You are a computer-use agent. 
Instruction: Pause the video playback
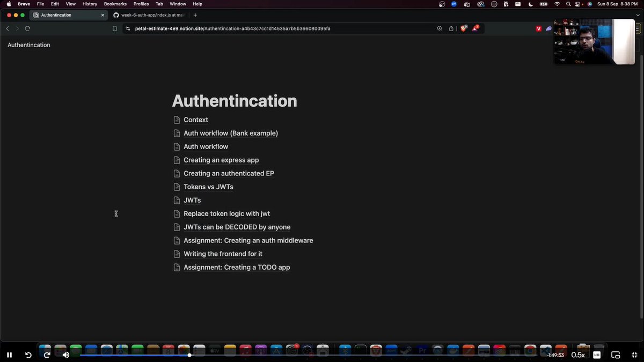point(9,354)
